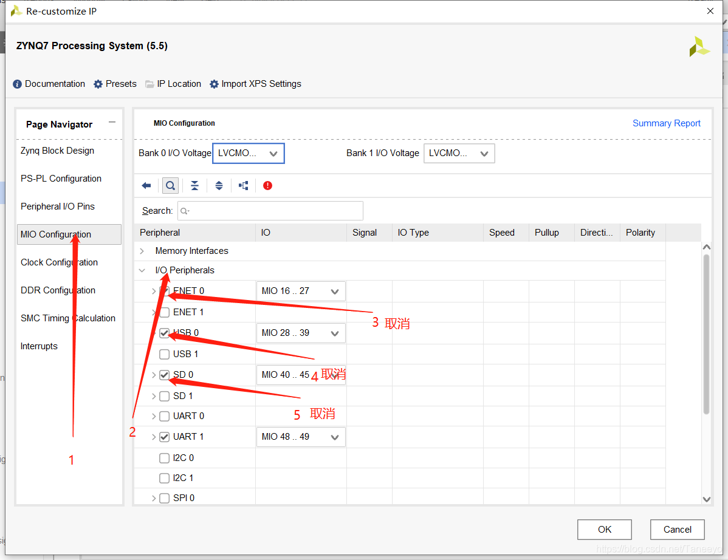The image size is (728, 560).
Task: Close the Re-customize IP dialog
Action: click(710, 11)
